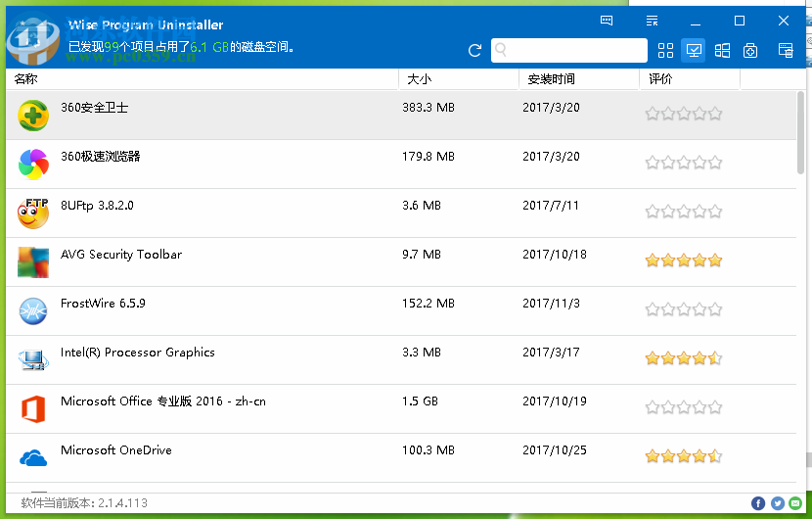812x519 pixels.
Task: Click the 152.2 MB size value
Action: (429, 304)
